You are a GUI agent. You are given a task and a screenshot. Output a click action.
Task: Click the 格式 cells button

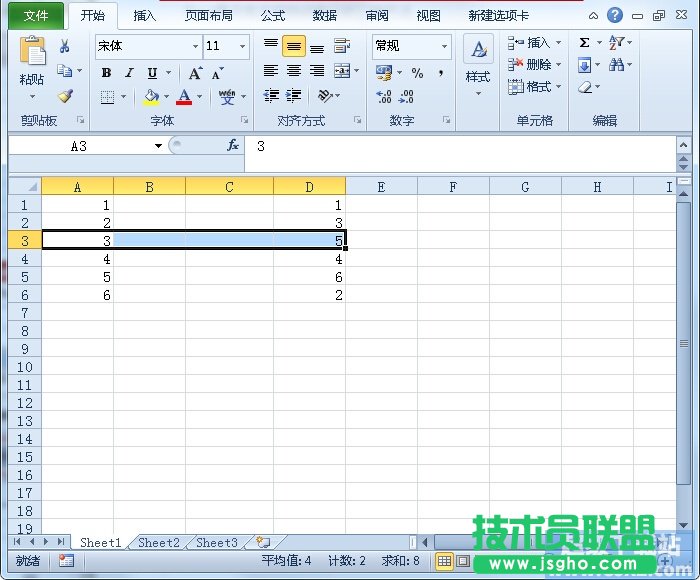[534, 87]
